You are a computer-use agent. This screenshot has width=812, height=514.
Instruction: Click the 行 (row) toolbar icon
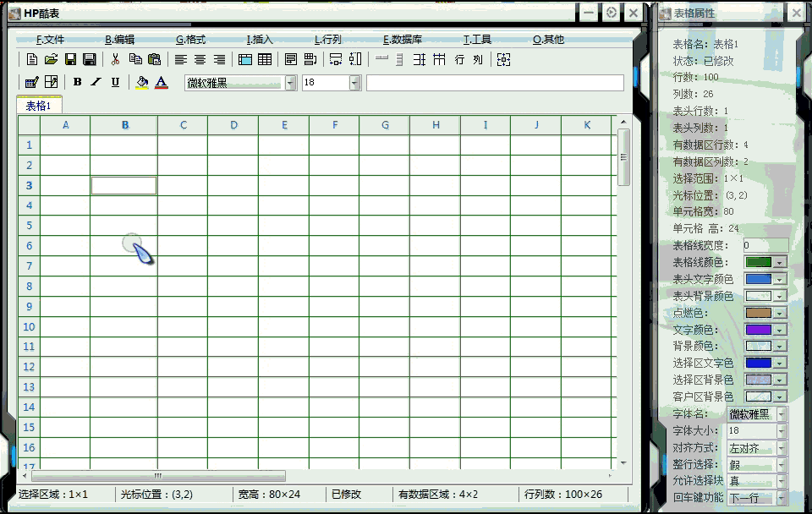click(459, 59)
